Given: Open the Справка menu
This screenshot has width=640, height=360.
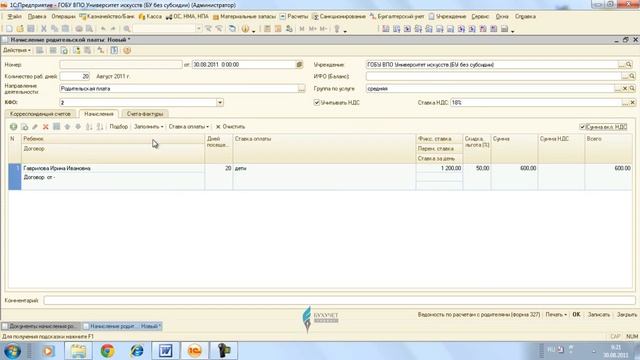Looking at the screenshot, I should pyautogui.click(x=525, y=17).
